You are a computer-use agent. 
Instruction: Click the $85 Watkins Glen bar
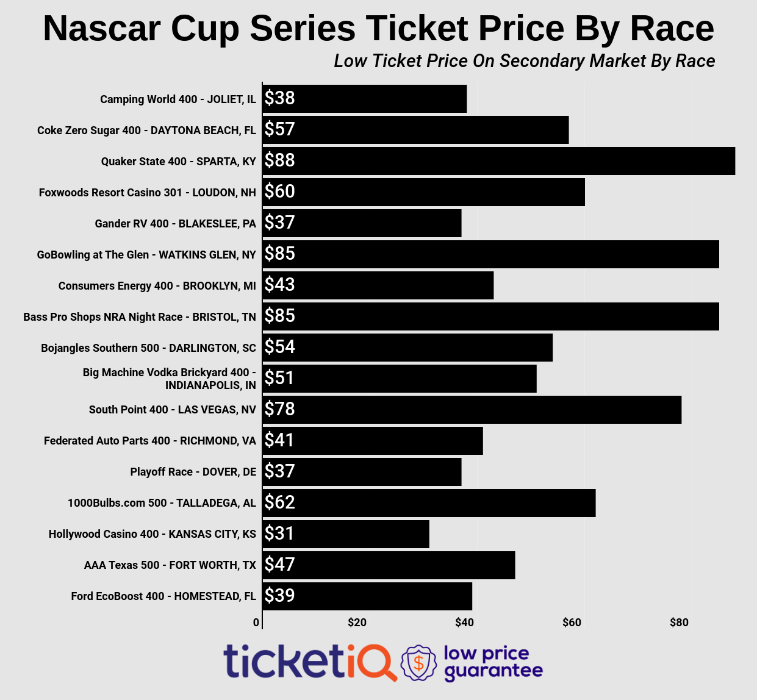coord(491,254)
